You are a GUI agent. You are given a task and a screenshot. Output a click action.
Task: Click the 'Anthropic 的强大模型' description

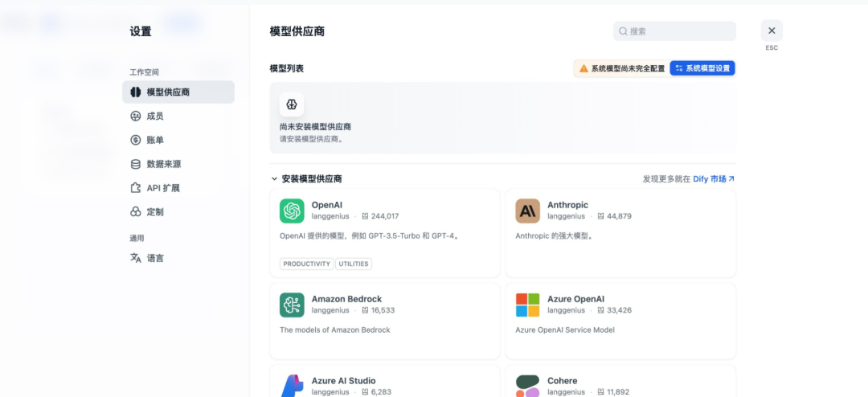554,236
